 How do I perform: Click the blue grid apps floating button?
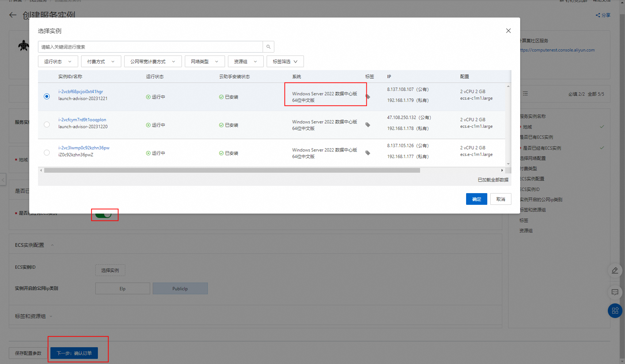[x=615, y=311]
